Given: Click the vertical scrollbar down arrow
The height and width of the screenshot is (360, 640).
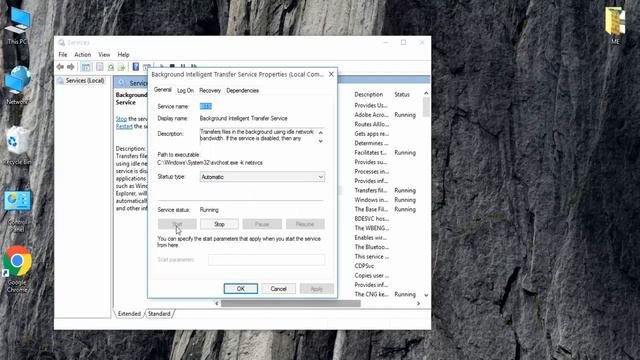Looking at the screenshot, I should [426, 295].
